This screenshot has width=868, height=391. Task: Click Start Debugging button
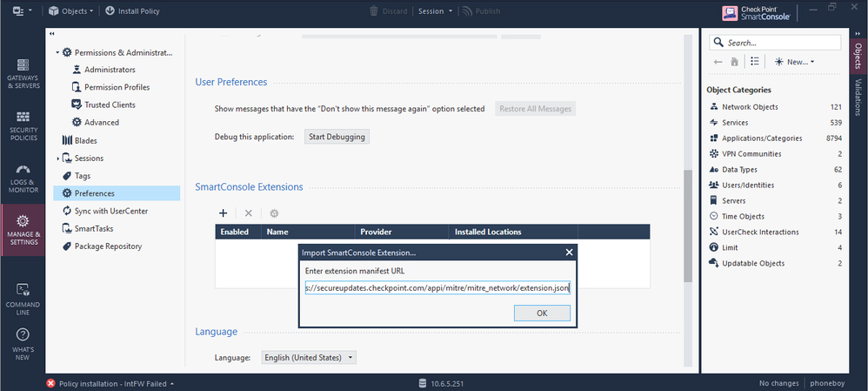tap(337, 137)
